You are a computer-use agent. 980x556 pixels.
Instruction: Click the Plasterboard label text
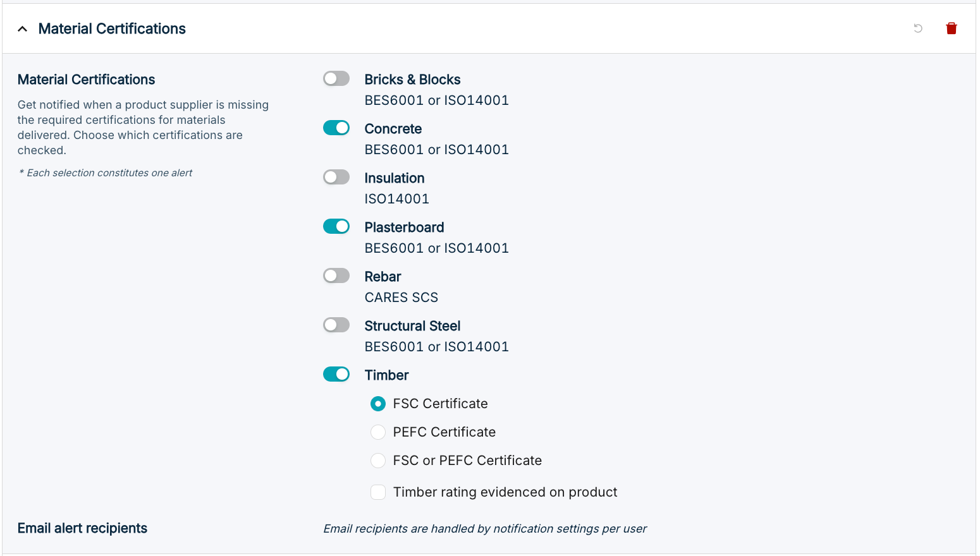click(405, 227)
